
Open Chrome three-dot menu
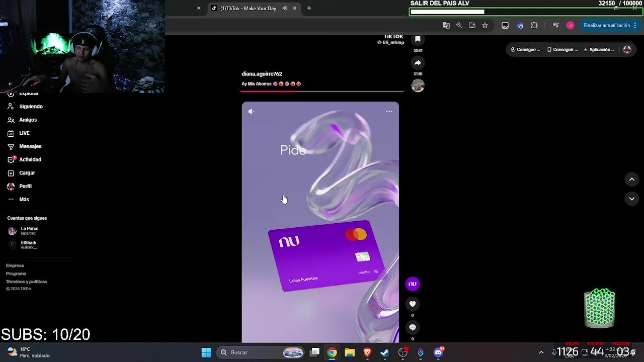click(x=635, y=25)
